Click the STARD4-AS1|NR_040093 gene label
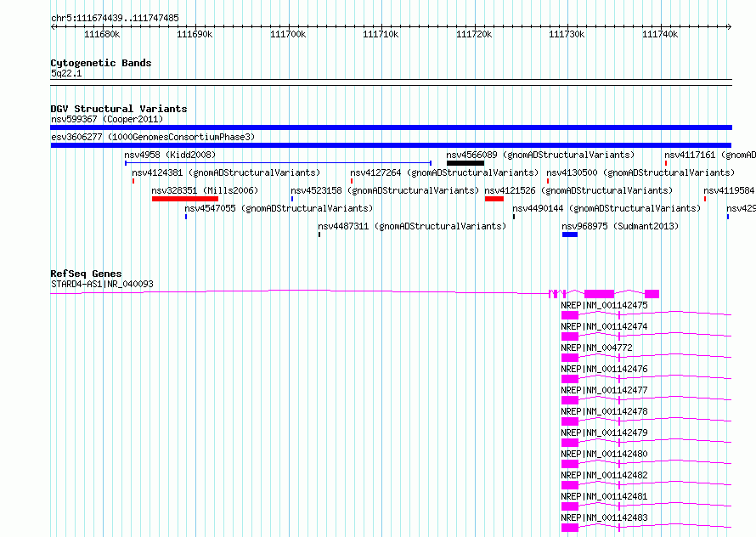This screenshot has width=756, height=537. 102,284
